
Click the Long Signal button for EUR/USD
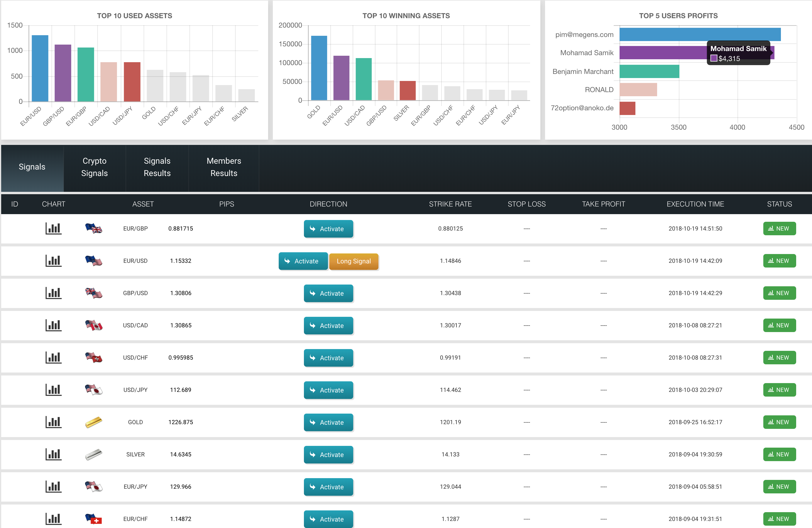(354, 261)
